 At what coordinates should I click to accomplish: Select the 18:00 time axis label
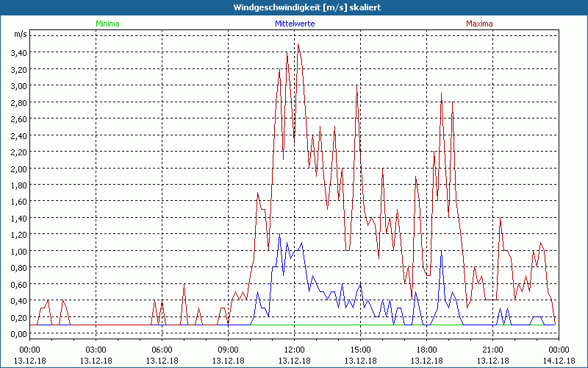click(x=426, y=350)
